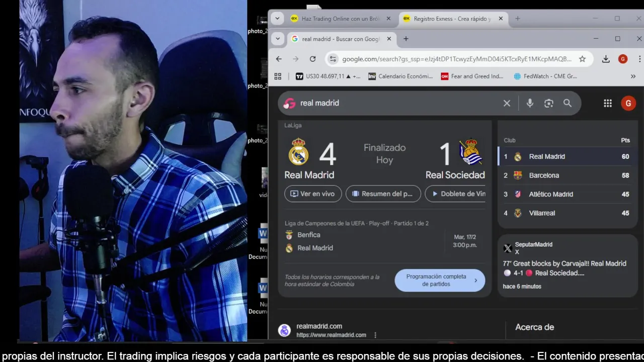The width and height of the screenshot is (644, 362).
Task: Click the Mar, 17/2 3:00 p.m. fixture time
Action: click(464, 241)
